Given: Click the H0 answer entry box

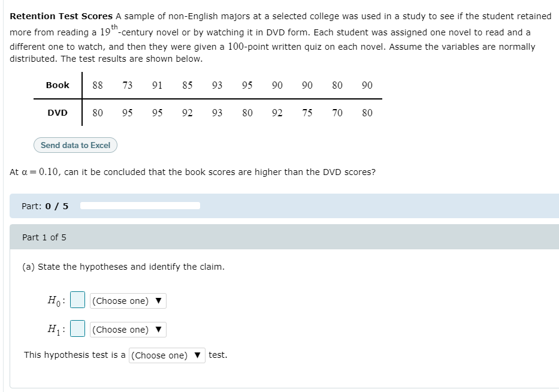Looking at the screenshot, I should pos(77,300).
